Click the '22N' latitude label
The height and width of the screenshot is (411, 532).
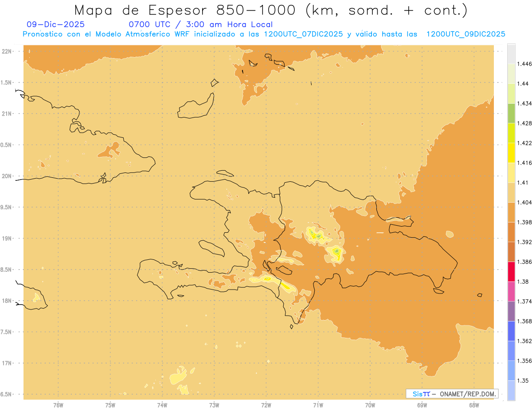pos(7,51)
